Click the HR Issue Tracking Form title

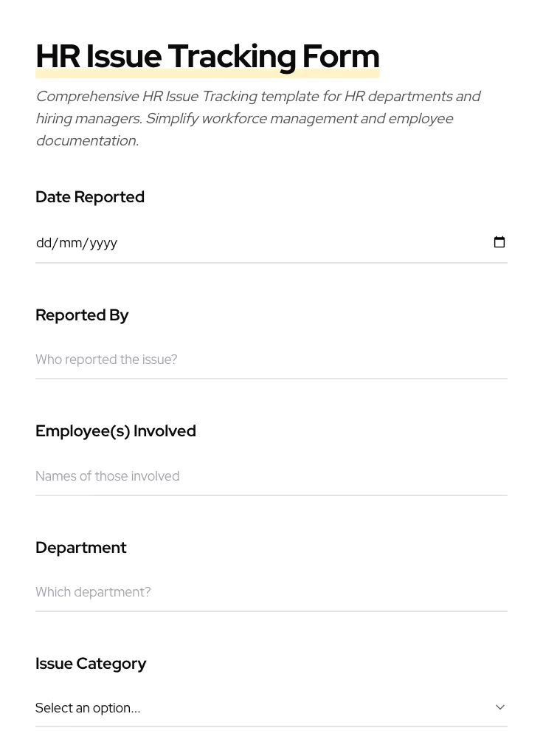click(x=207, y=55)
